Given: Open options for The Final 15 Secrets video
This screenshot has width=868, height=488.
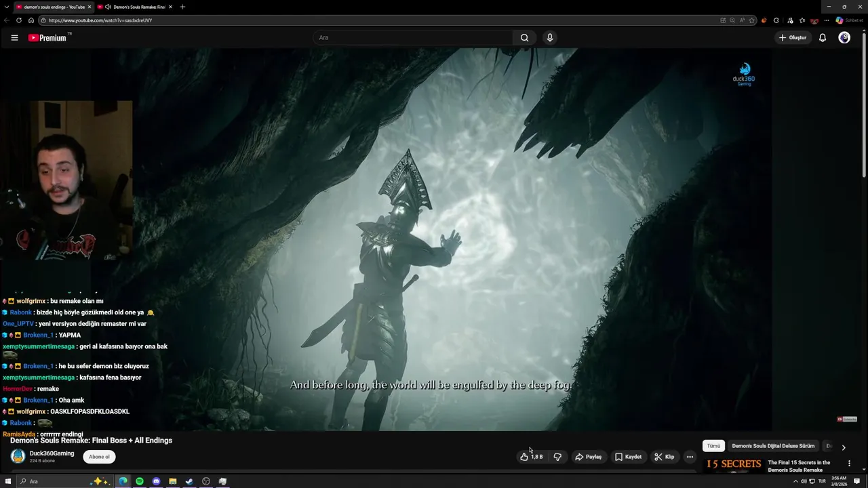Looking at the screenshot, I should click(849, 464).
